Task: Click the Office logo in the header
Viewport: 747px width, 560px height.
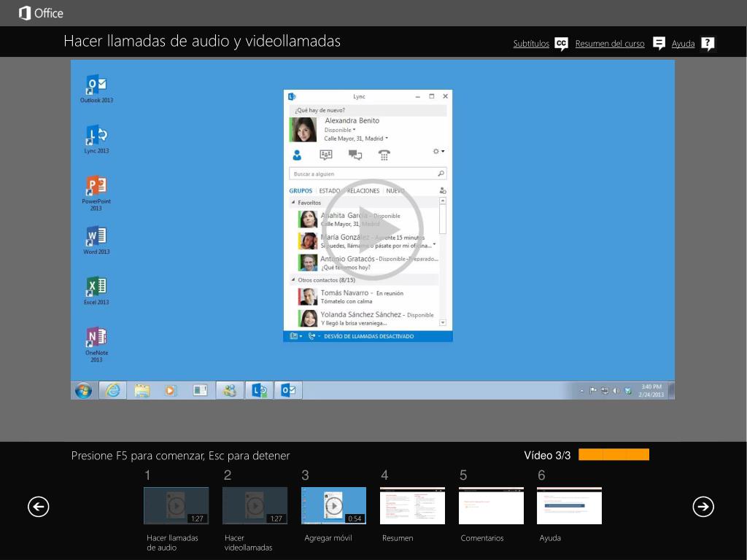Action: click(41, 13)
